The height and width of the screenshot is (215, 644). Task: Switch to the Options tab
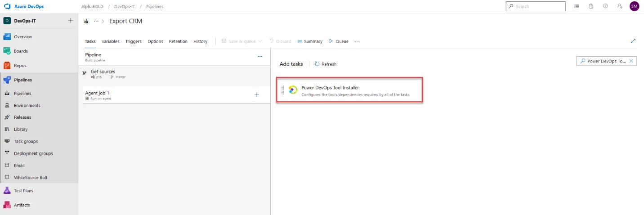pyautogui.click(x=155, y=41)
